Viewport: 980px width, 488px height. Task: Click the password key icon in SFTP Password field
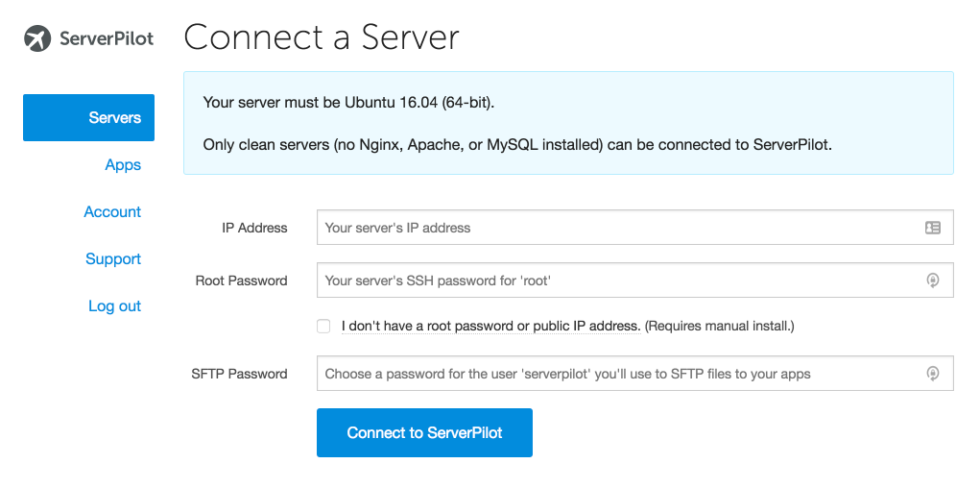coord(933,374)
